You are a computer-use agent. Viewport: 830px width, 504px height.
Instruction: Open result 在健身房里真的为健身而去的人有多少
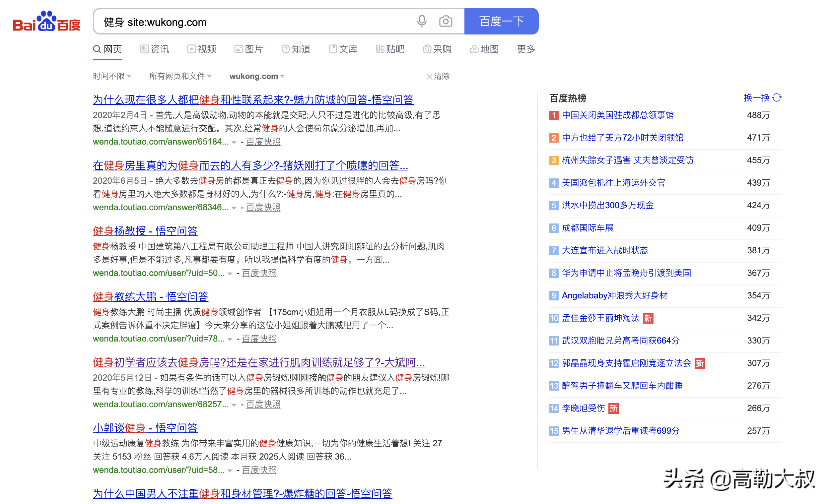(250, 165)
